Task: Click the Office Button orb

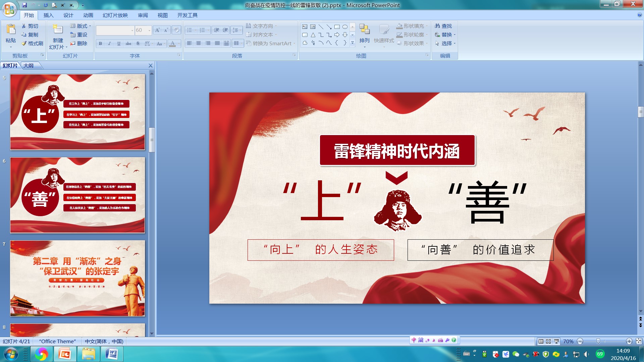Action: click(9, 9)
